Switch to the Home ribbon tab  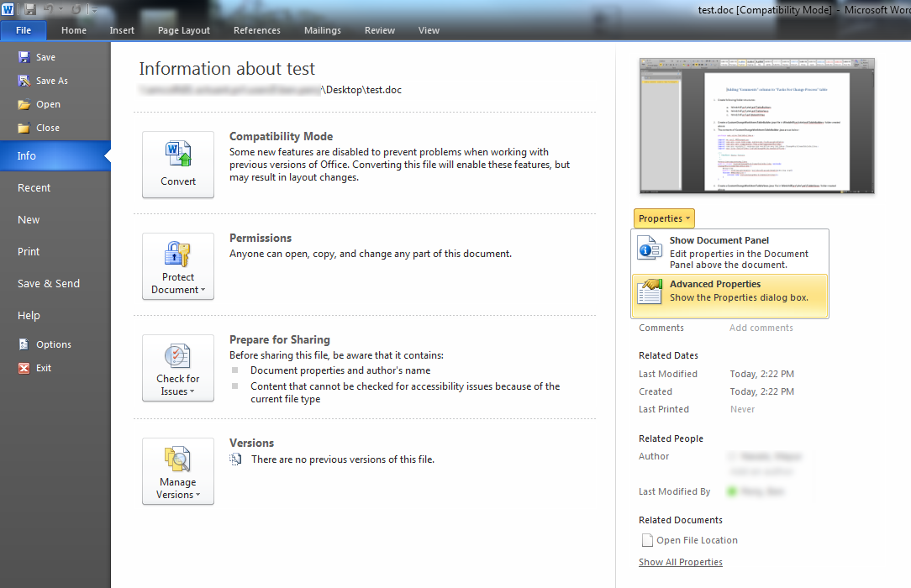click(x=74, y=30)
